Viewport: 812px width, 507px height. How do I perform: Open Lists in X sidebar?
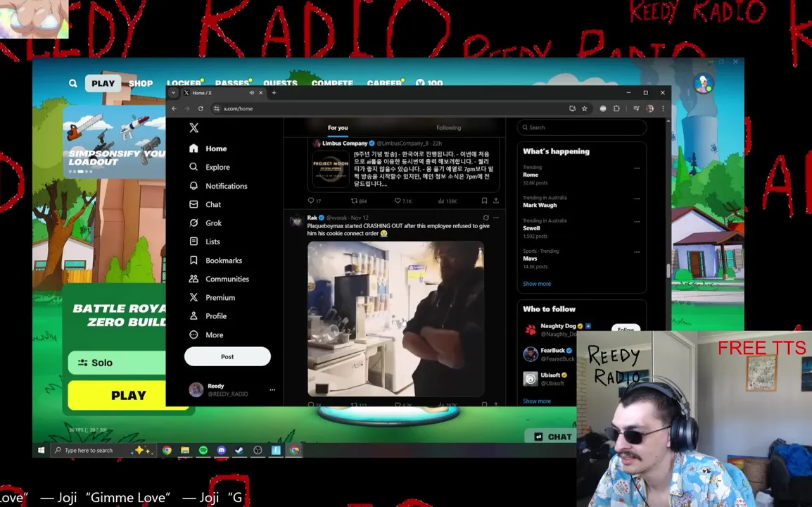[205, 242]
